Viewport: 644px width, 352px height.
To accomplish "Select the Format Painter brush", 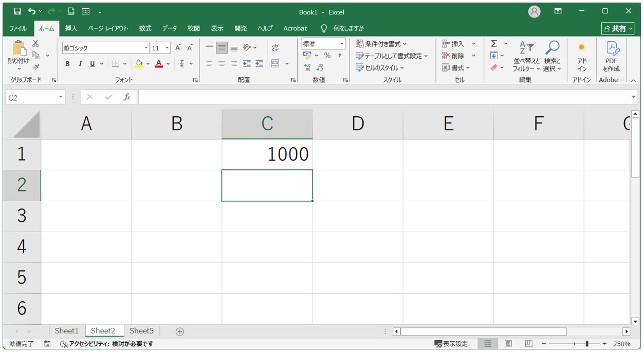I will 35,67.
